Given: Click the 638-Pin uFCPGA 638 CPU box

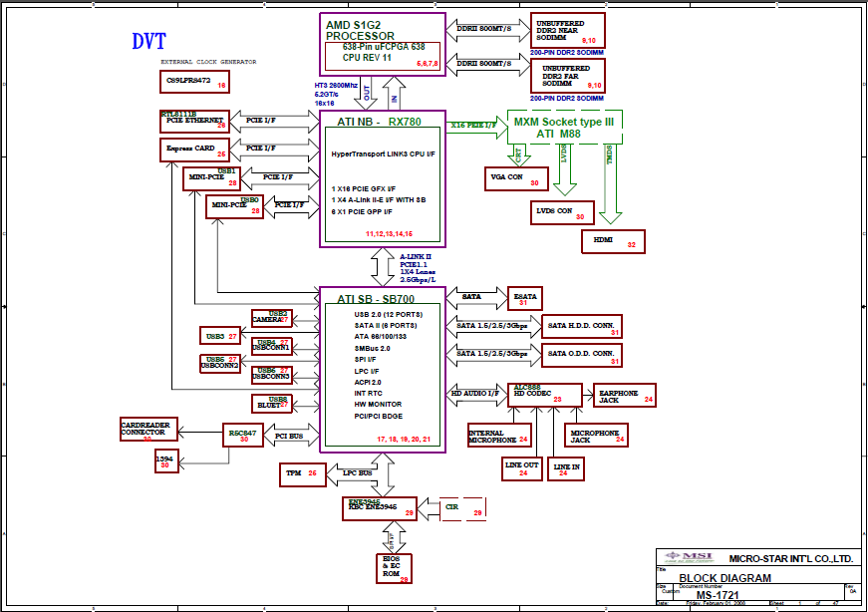Looking at the screenshot, I should pos(383,57).
